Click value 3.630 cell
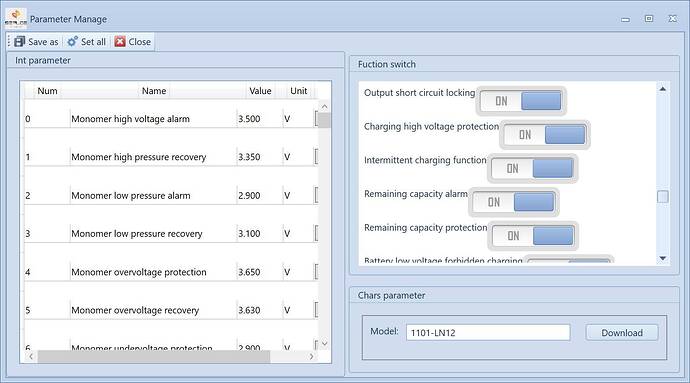 click(260, 310)
